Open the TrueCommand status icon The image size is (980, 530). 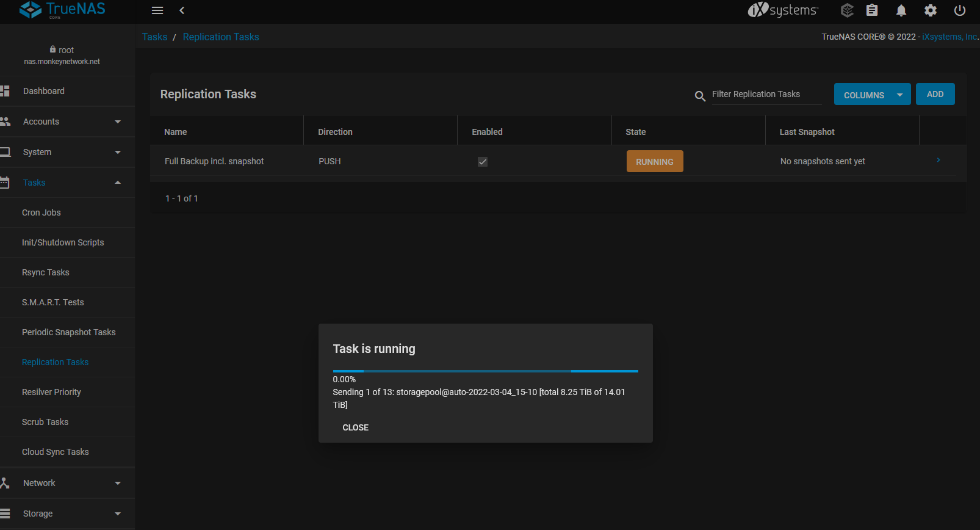coord(847,10)
